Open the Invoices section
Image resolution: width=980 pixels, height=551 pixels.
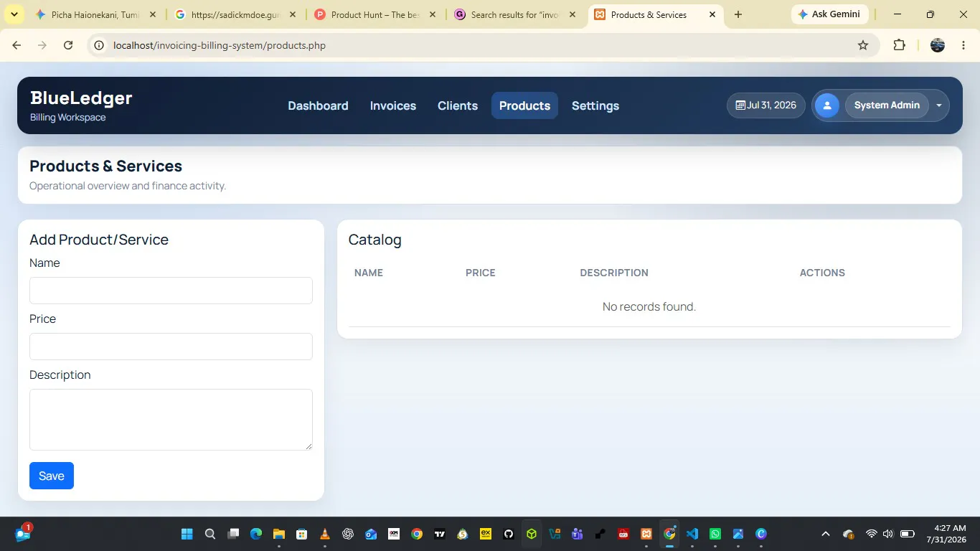pos(393,105)
